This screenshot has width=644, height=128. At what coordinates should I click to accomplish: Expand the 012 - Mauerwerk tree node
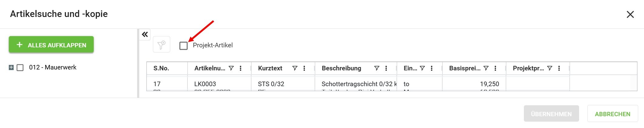11,67
